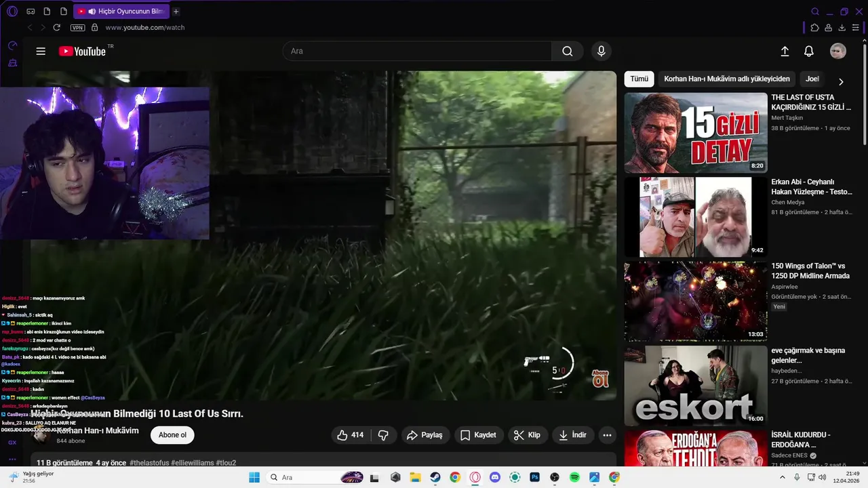Viewport: 868px width, 488px height.
Task: Click the Windows taskbar search box
Action: [x=316, y=478]
